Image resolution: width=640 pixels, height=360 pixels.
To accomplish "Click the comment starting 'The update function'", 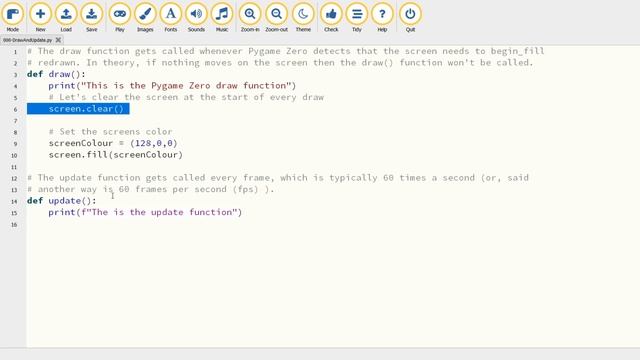I will [x=278, y=178].
